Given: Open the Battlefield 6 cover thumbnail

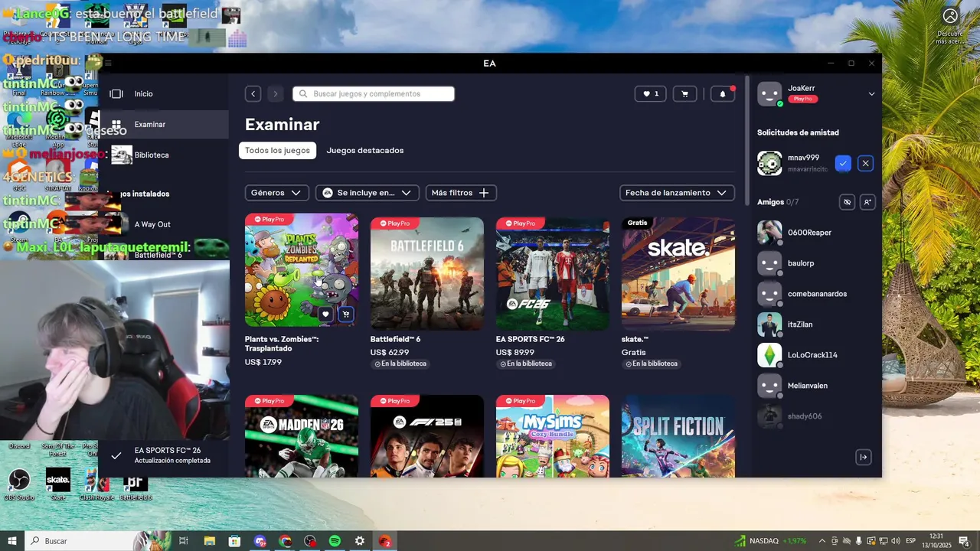Looking at the screenshot, I should click(427, 274).
